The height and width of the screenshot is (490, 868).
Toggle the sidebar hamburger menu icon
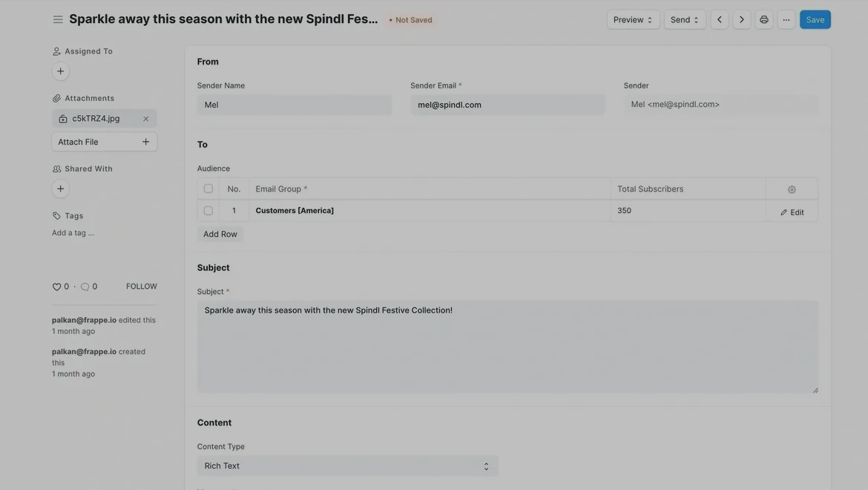coord(58,19)
